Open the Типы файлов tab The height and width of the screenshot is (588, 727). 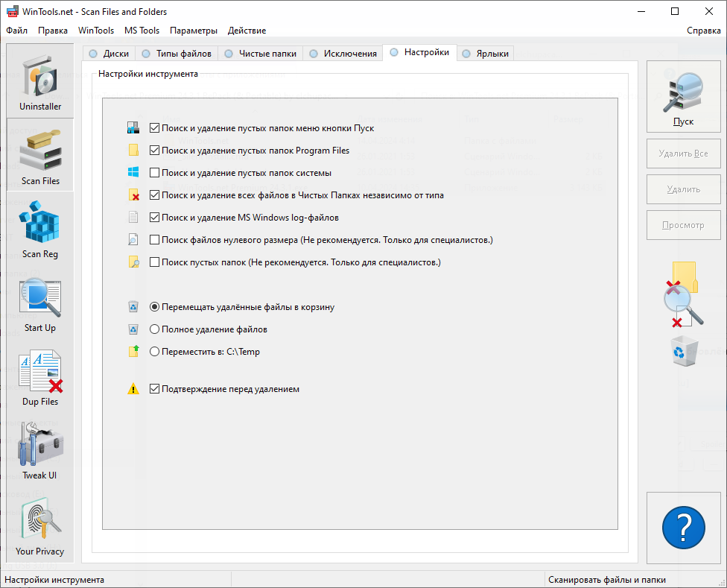click(x=177, y=54)
